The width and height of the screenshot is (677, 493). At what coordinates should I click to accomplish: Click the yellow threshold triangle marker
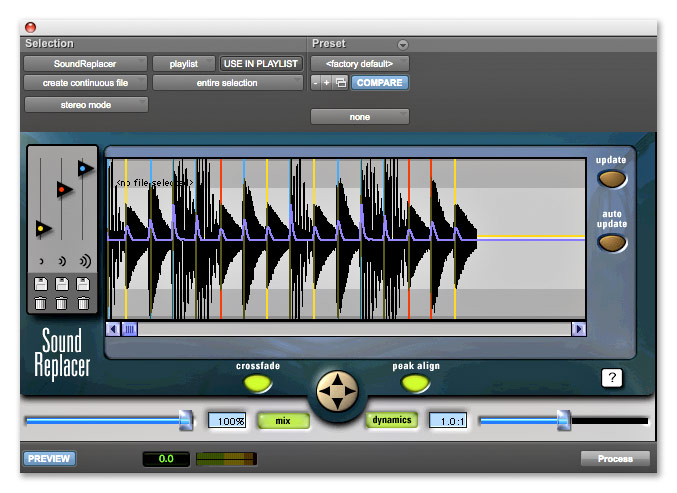coord(42,228)
